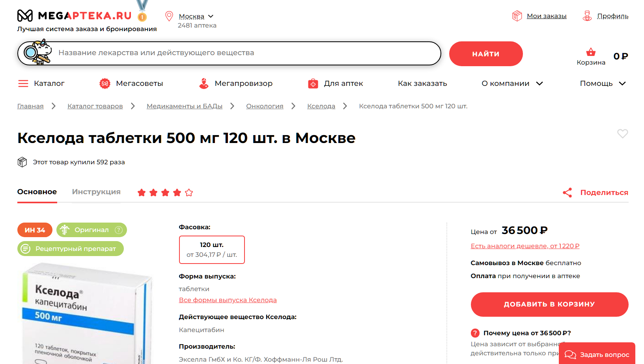The image size is (644, 364).
Task: Click the Для аптек medical kit icon
Action: tap(313, 84)
